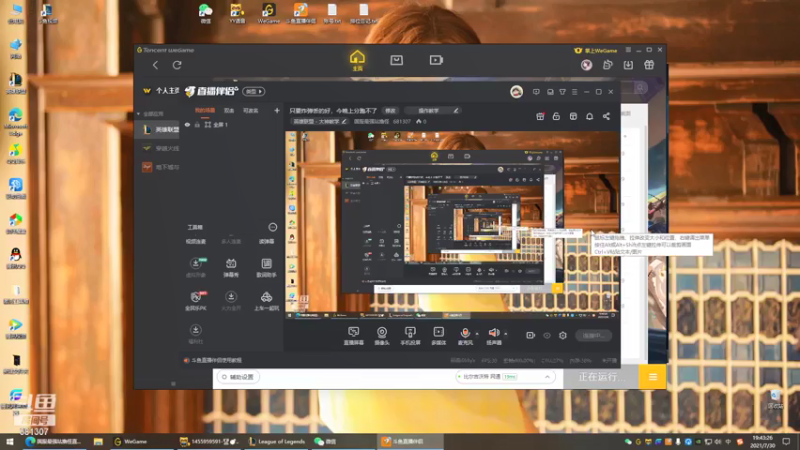This screenshot has width=800, height=450.
Task: Switch to League of Legends taskbar item
Action: [x=277, y=441]
